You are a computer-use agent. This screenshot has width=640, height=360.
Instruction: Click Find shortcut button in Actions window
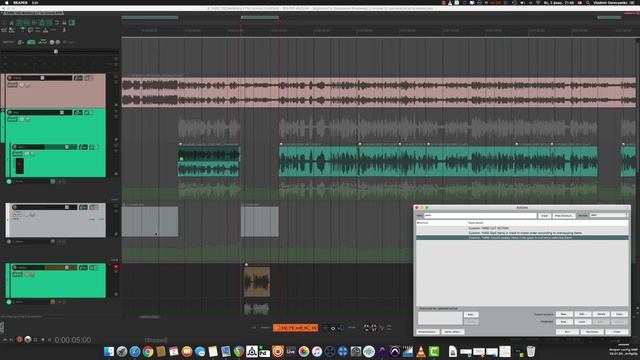click(x=563, y=216)
